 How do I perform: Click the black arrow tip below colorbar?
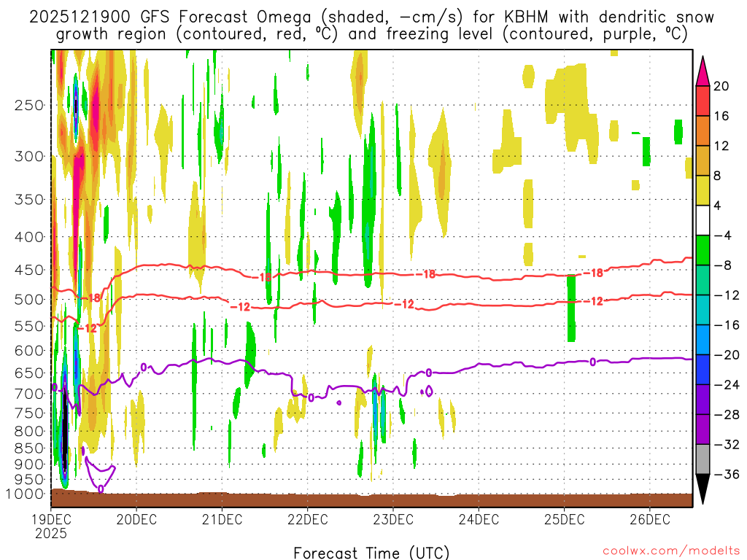(703, 489)
